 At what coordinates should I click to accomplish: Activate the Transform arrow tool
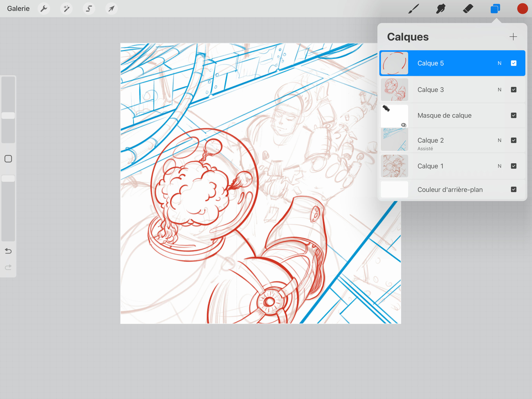pos(111,9)
